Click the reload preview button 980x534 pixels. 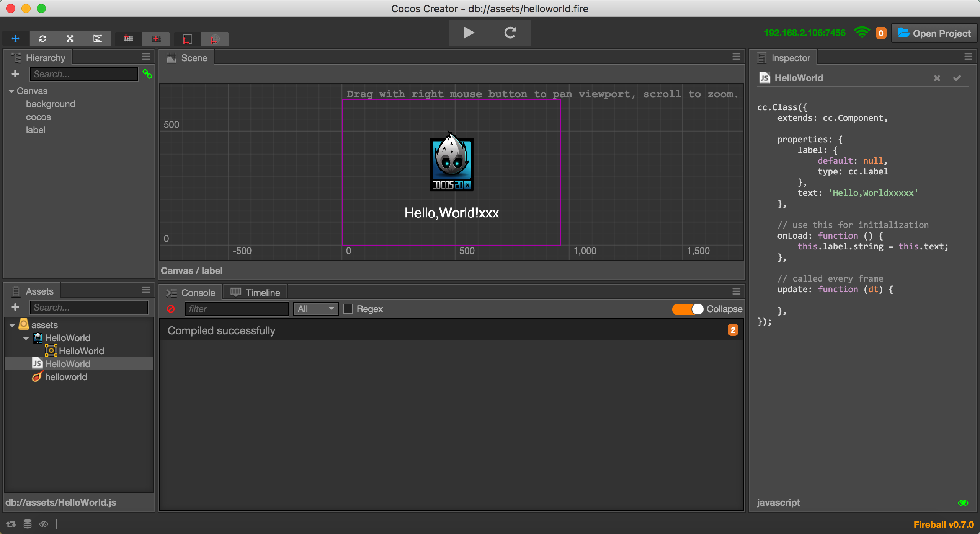click(510, 33)
